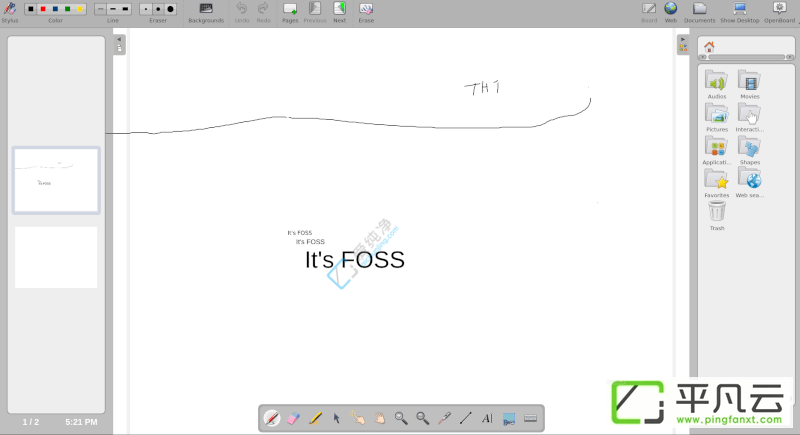800x435 pixels.
Task: Collapse the right library panel
Action: (x=683, y=39)
